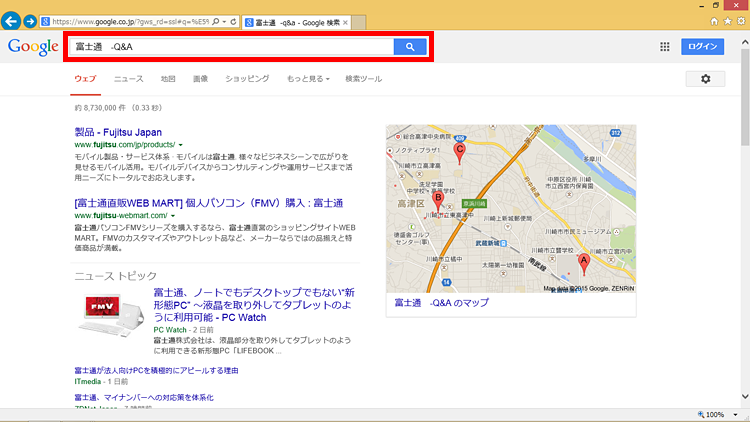Click the Google logo
The image size is (750, 422).
coord(32,47)
